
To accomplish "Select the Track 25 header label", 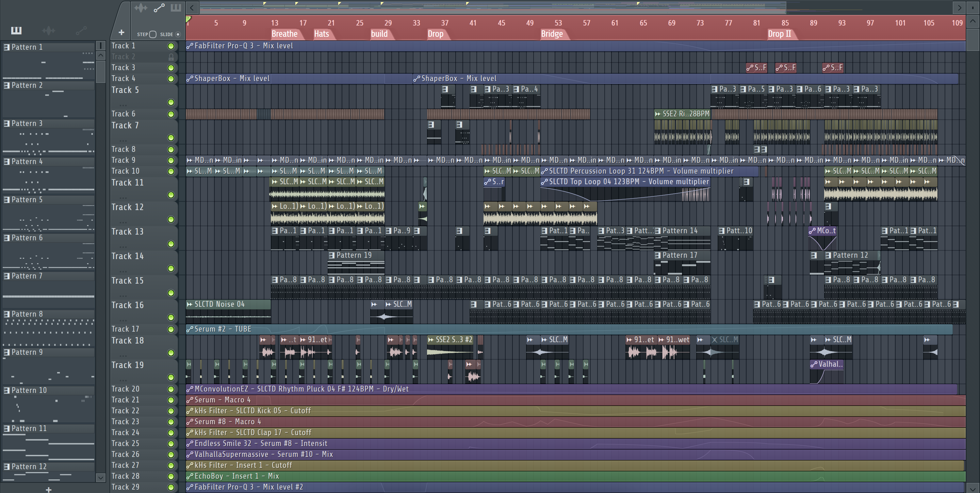I will 125,444.
